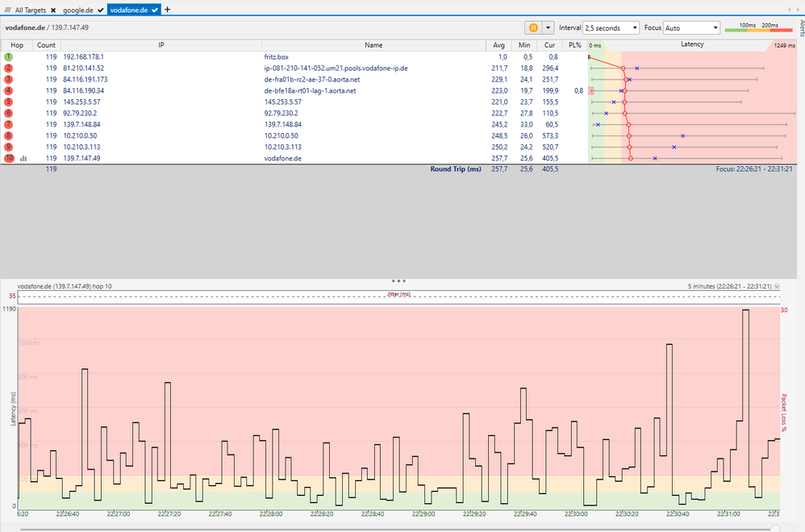Sort by the PL% column header
The image size is (805, 532).
pyautogui.click(x=574, y=45)
